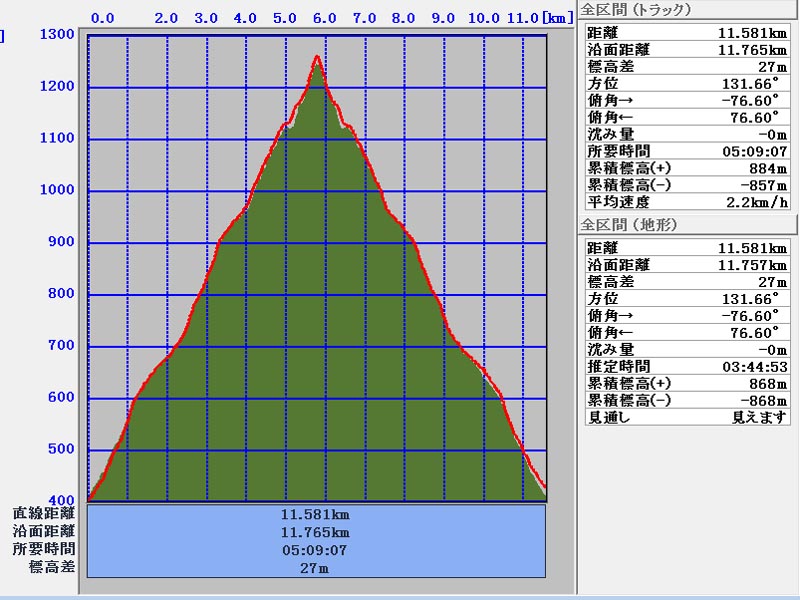
Task: Select the 推定時間 value 03:44:53
Action: tap(754, 367)
